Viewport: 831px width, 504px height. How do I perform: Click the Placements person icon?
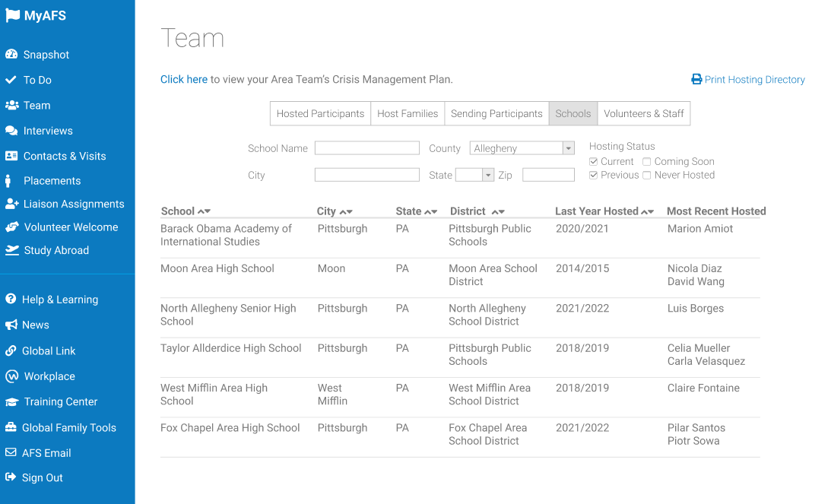point(8,181)
